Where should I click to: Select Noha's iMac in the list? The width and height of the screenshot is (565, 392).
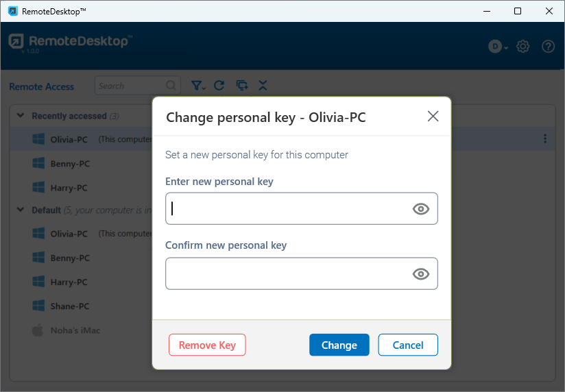(x=75, y=330)
